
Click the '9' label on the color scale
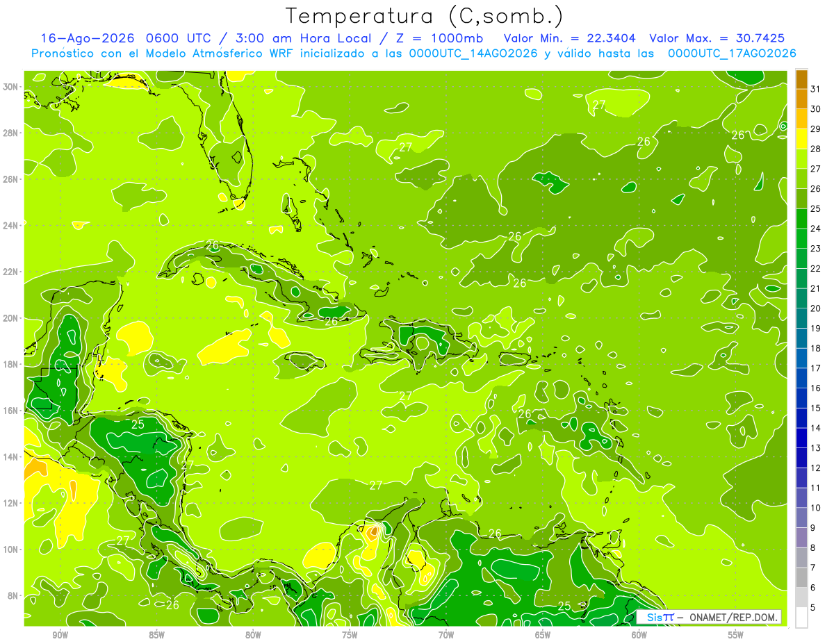[813, 528]
